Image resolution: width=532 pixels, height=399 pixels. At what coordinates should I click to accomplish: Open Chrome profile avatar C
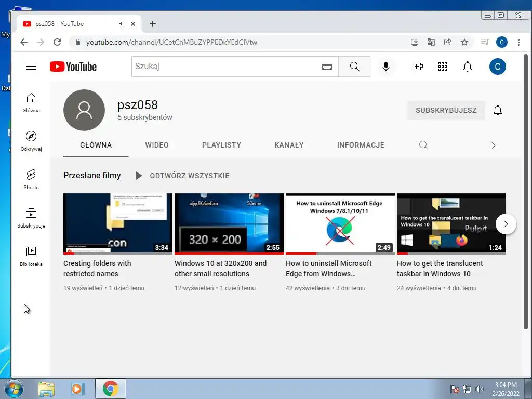click(501, 43)
